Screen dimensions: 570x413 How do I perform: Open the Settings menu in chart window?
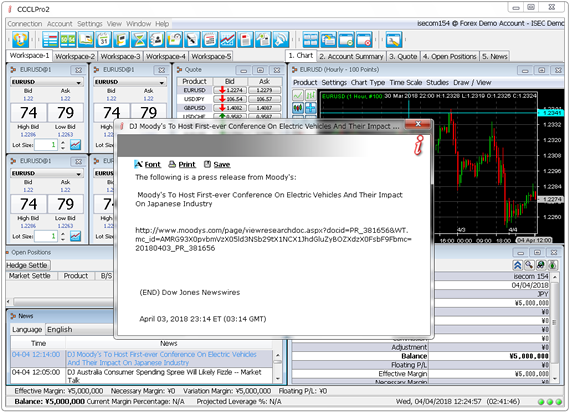tap(334, 83)
